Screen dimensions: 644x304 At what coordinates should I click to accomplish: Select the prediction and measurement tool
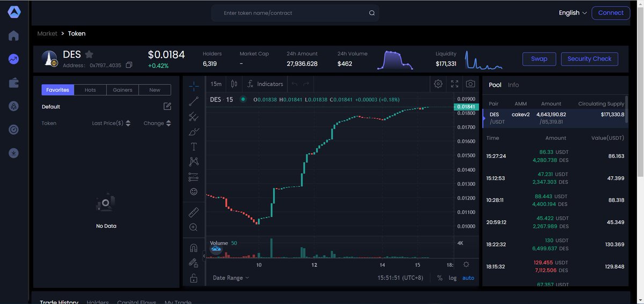tap(194, 177)
